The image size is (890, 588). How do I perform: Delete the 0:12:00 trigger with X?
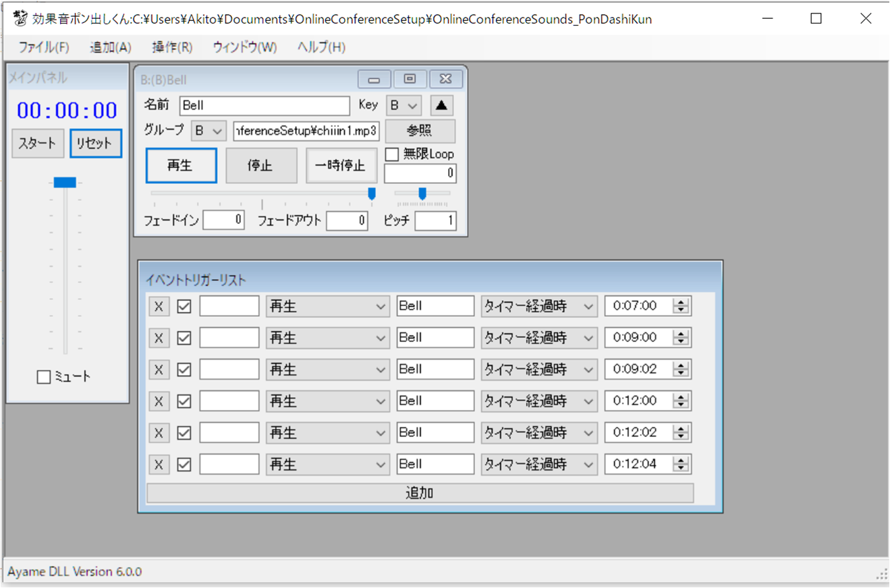point(159,401)
